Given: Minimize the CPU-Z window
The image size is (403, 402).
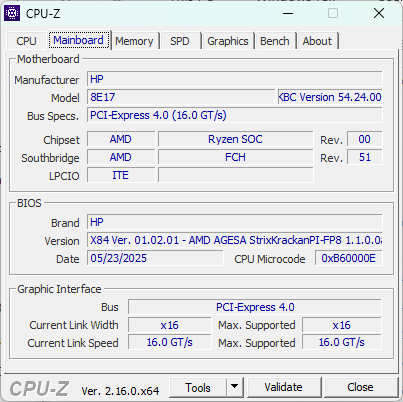Looking at the screenshot, I should tap(288, 13).
